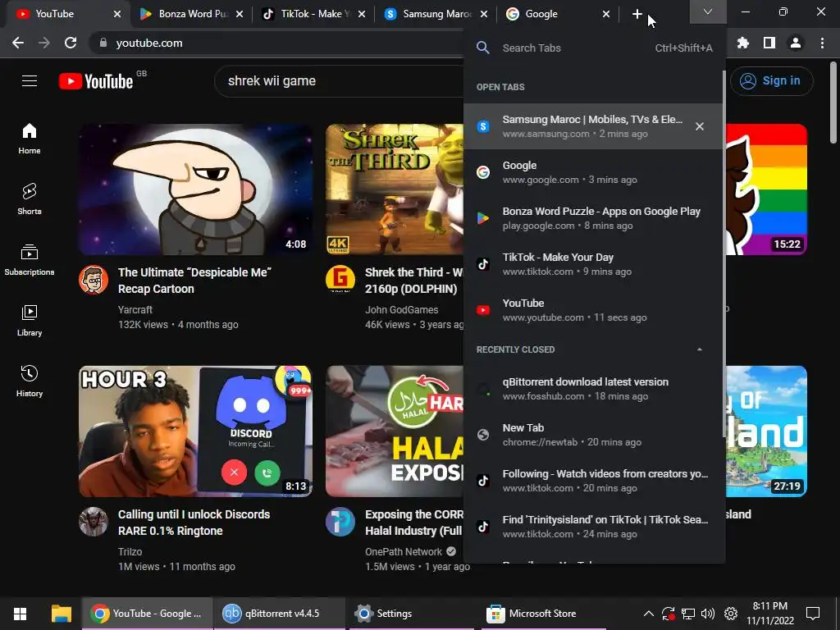Click the YouTube logo
This screenshot has width=840, height=630.
(96, 81)
